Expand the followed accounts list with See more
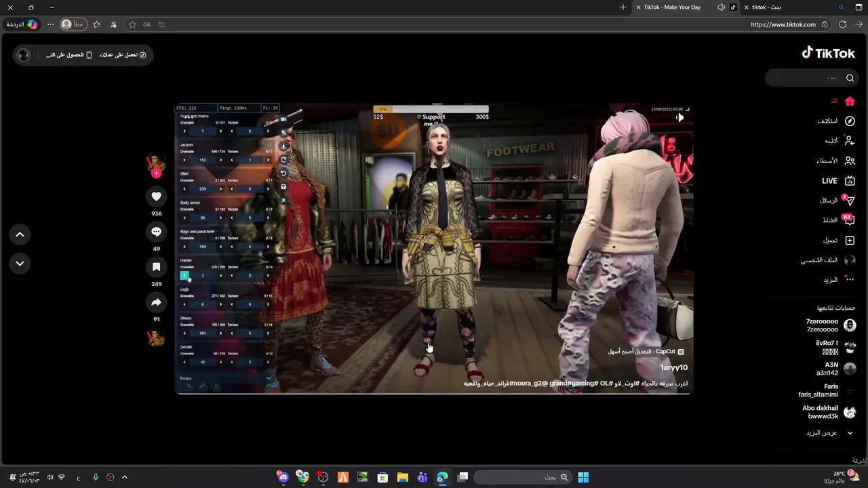The width and height of the screenshot is (868, 488). [x=829, y=433]
